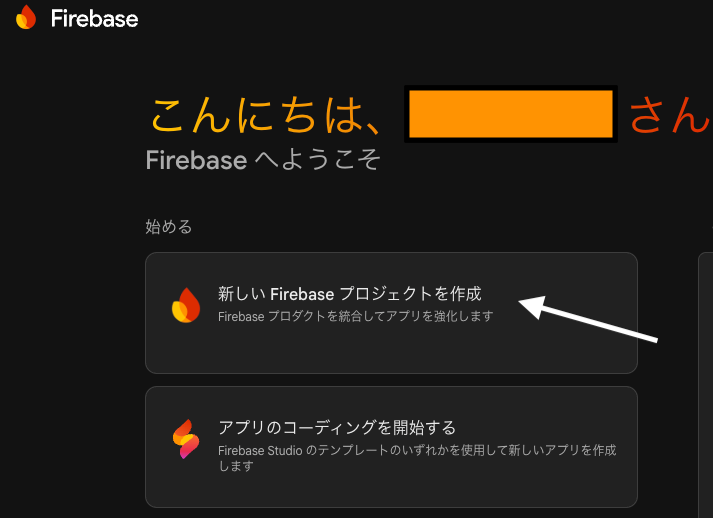Image resolution: width=713 pixels, height=518 pixels.
Task: Click the Firebase へようこそ subtitle
Action: pos(263,160)
